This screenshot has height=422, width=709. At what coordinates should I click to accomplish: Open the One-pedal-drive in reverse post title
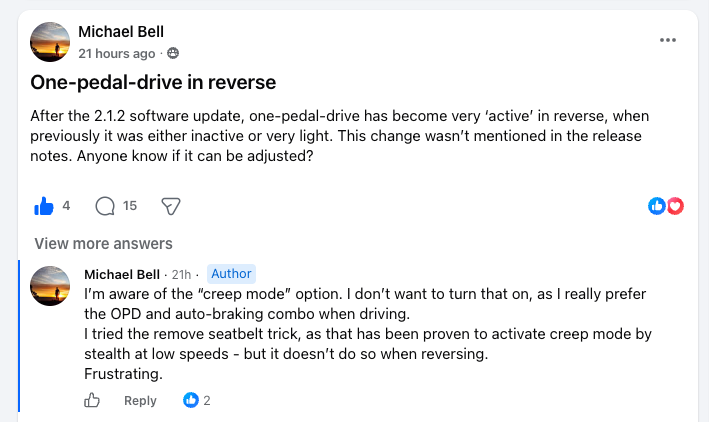(x=153, y=82)
